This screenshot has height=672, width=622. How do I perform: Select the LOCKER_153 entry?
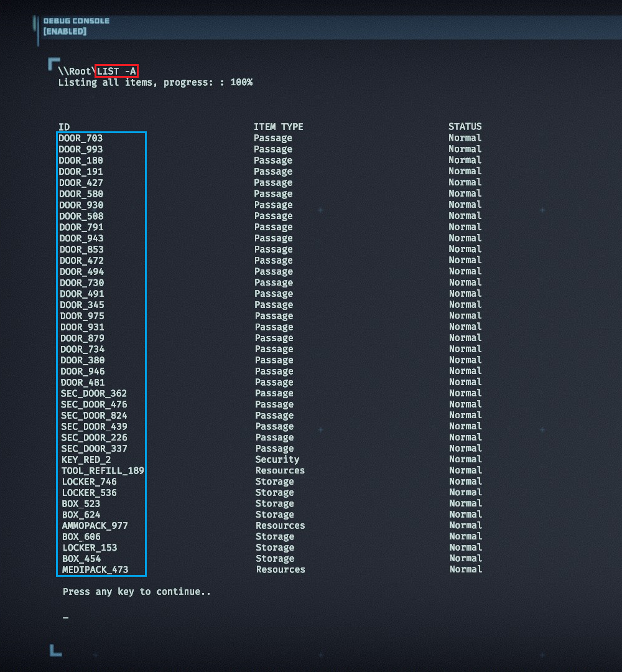click(x=90, y=548)
